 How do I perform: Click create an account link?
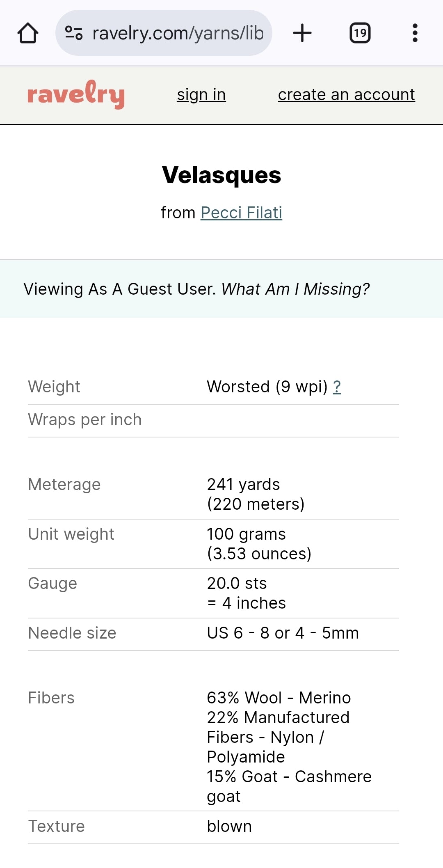(346, 95)
